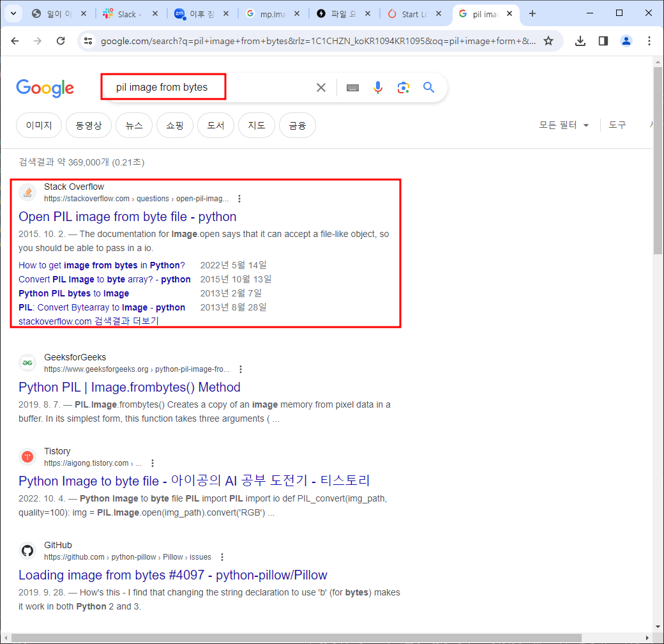The height and width of the screenshot is (644, 664).
Task: Click the GitHub favicon
Action: coord(27,551)
